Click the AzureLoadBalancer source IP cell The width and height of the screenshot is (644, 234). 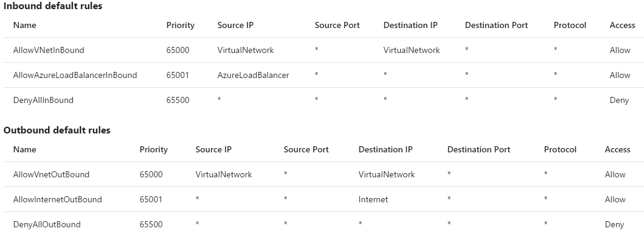(253, 76)
